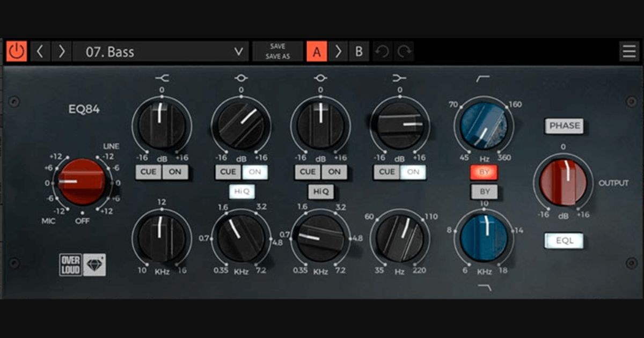Select the low-shelf curve icon above the first band
Viewport: 644px width, 338px height.
(162, 77)
